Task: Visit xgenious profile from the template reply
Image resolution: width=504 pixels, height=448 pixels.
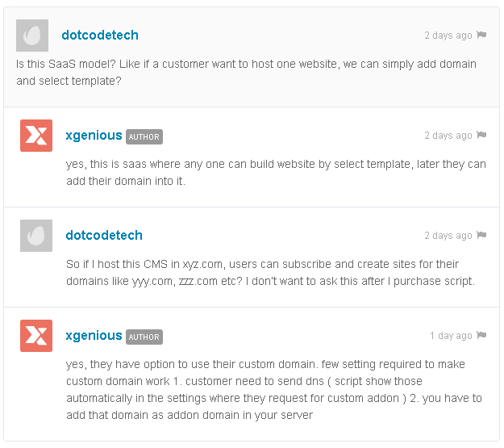Action: pos(94,136)
